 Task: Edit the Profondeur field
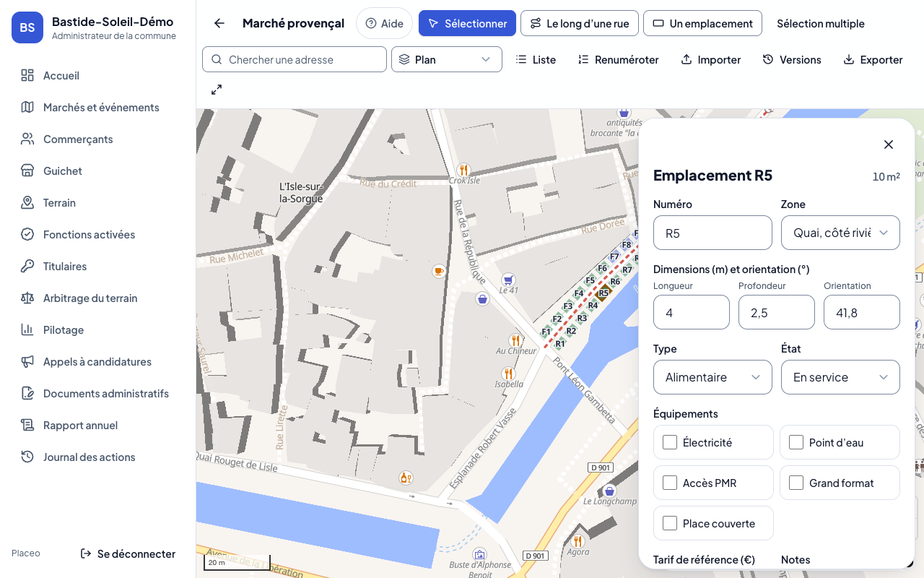(x=777, y=312)
